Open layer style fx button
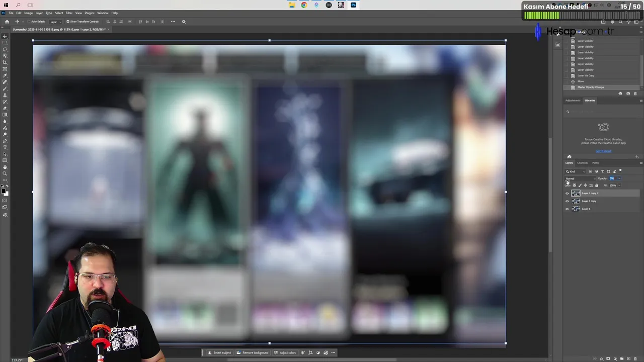This screenshot has width=644, height=362. [602, 358]
